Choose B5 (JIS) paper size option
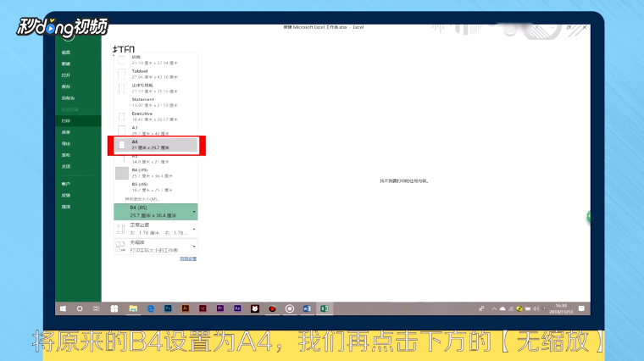Viewport: 644px width, 361px height. (x=156, y=187)
